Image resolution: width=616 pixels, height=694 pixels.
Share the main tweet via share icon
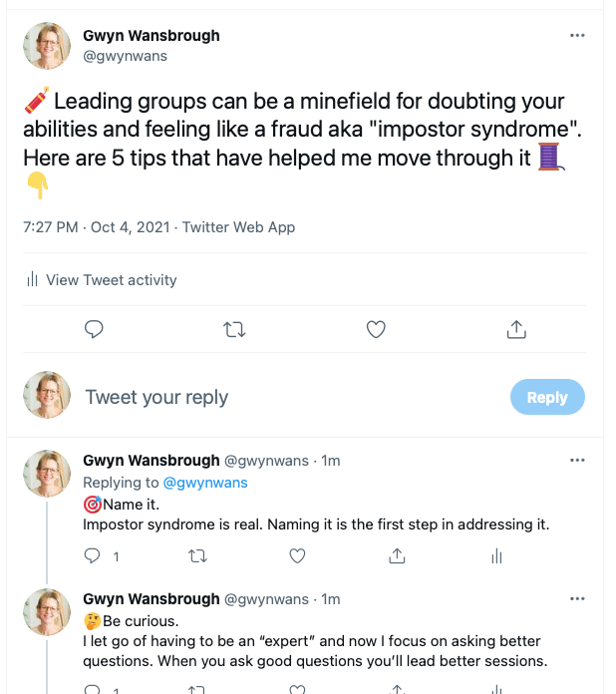click(x=516, y=329)
